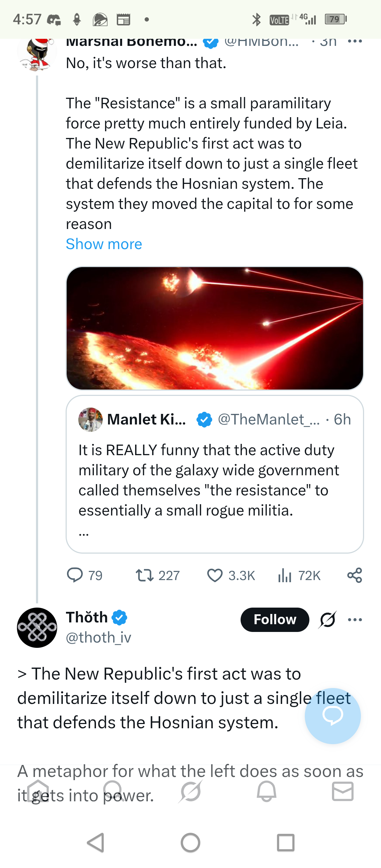Go to Home tab in bottom bar
This screenshot has height=868, width=381.
tap(38, 791)
